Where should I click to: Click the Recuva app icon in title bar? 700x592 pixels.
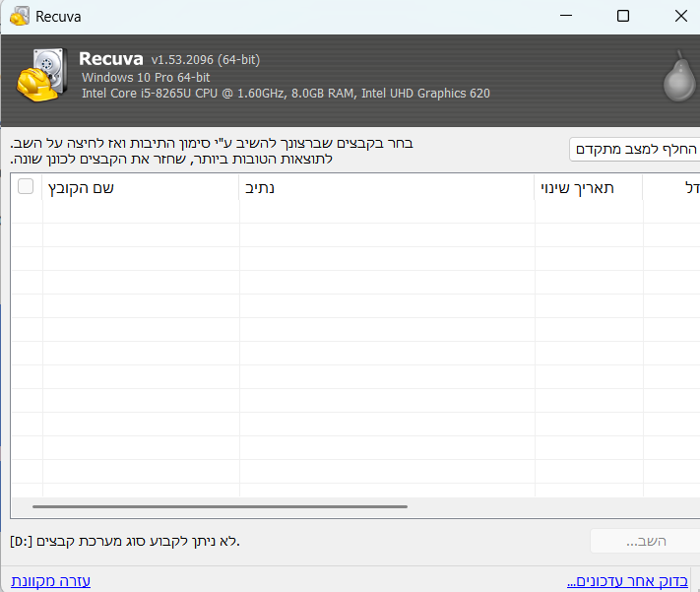tap(19, 16)
